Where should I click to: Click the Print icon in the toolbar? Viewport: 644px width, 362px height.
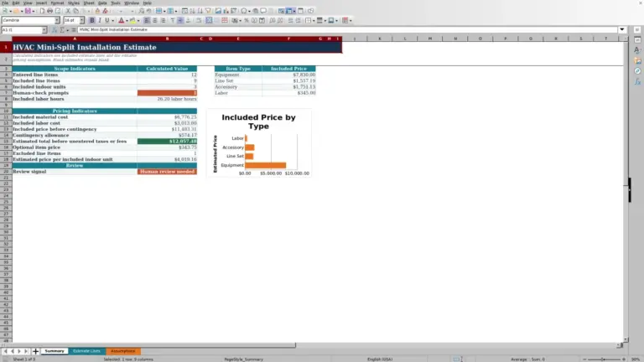49,11
